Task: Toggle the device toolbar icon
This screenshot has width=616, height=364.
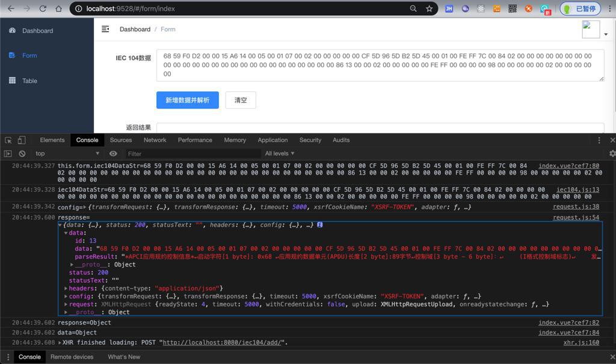Action: [x=22, y=140]
